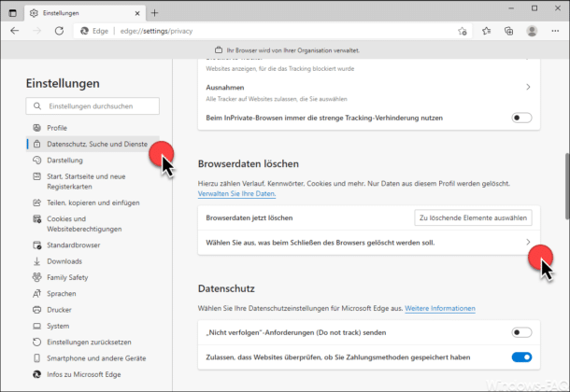Screen dimensions: 570x392
Task: Disable the payment methods check toggle
Action: 521,357
